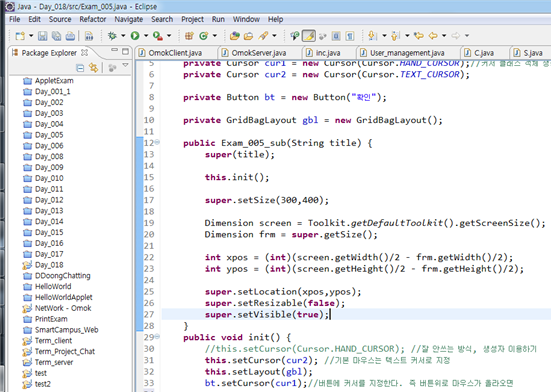This screenshot has width=551, height=392.
Task: Click the Back navigation arrow
Action: click(433, 35)
